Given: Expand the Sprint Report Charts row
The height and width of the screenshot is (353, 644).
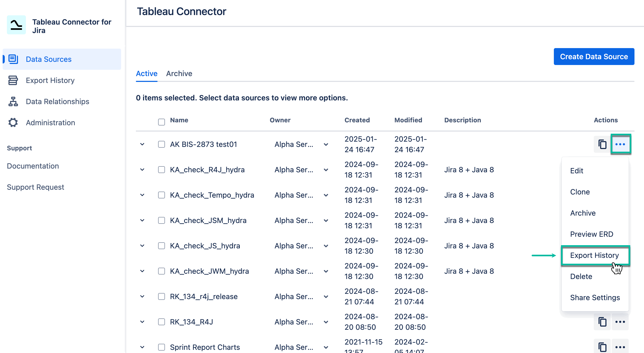Looking at the screenshot, I should [x=142, y=347].
